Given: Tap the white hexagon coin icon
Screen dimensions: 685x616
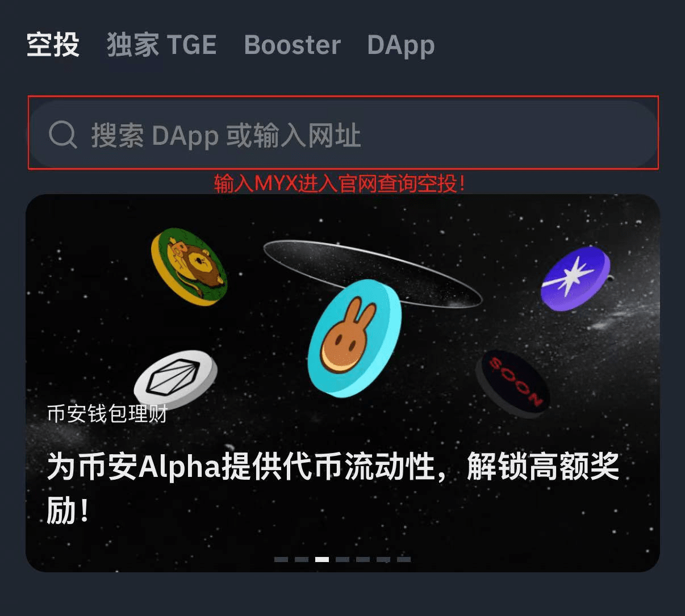Looking at the screenshot, I should coord(176,376).
